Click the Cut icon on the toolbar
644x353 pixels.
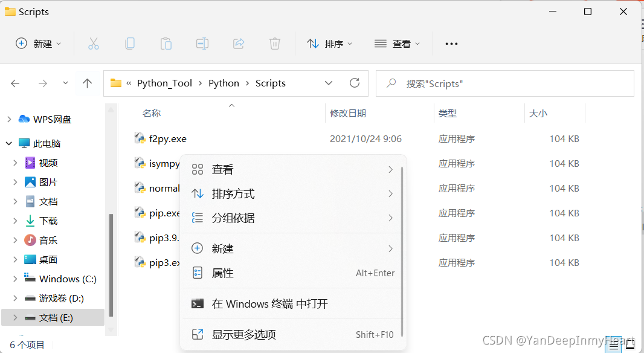coord(94,43)
